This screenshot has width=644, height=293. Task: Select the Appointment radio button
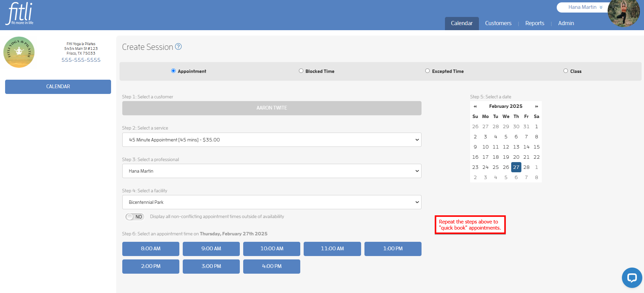pyautogui.click(x=173, y=71)
